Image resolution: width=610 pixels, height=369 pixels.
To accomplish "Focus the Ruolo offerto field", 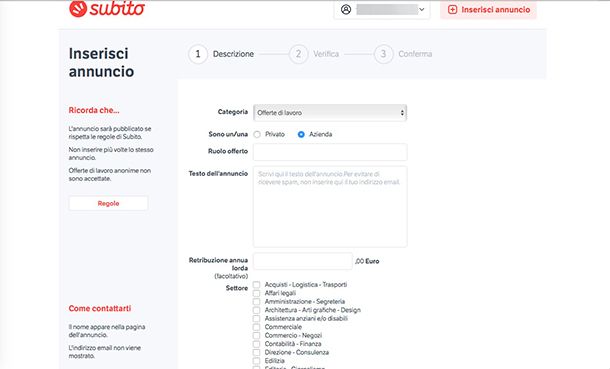I will [x=330, y=152].
